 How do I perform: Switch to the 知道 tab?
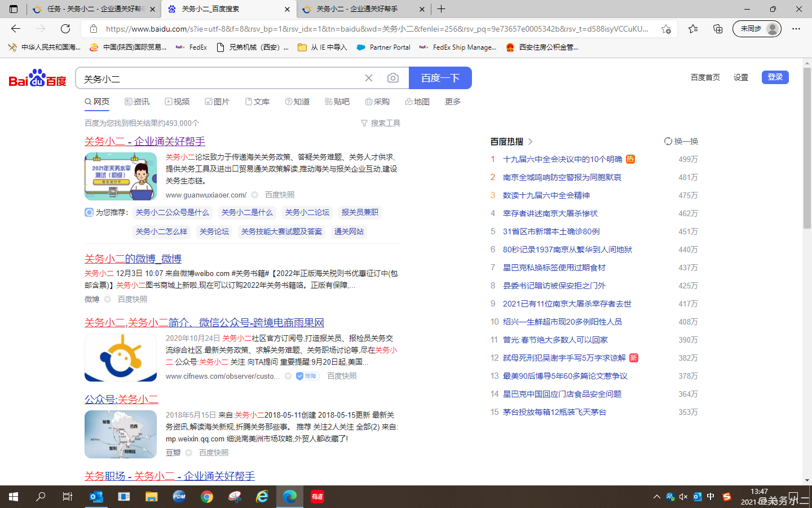tap(297, 102)
